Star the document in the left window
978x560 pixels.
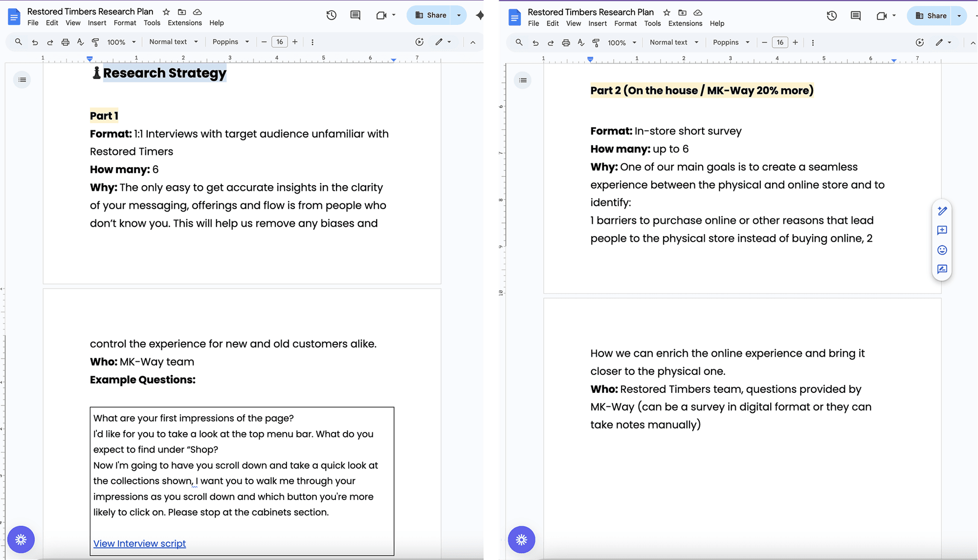coord(166,12)
